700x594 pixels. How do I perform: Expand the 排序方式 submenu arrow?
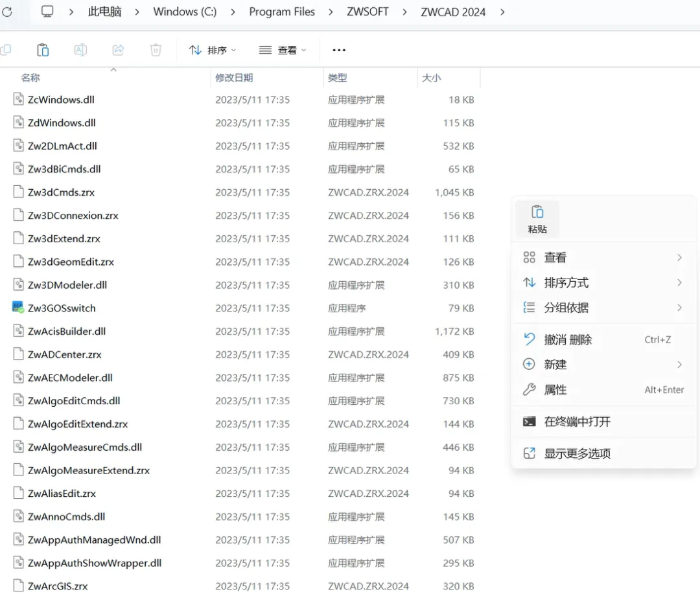[679, 282]
